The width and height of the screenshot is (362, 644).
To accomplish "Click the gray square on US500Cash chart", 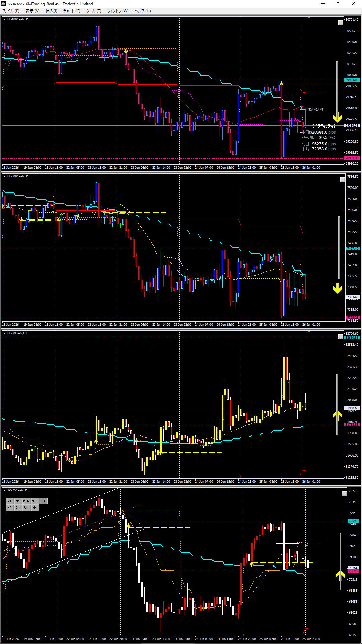I will (x=342, y=180).
